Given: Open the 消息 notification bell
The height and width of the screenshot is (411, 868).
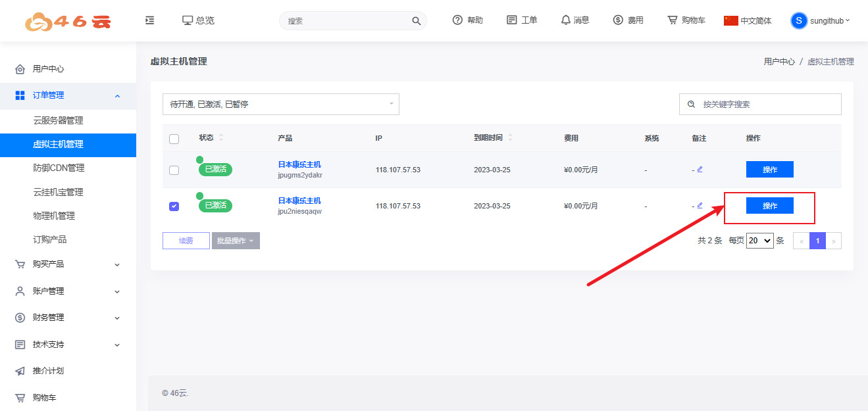Looking at the screenshot, I should 566,20.
